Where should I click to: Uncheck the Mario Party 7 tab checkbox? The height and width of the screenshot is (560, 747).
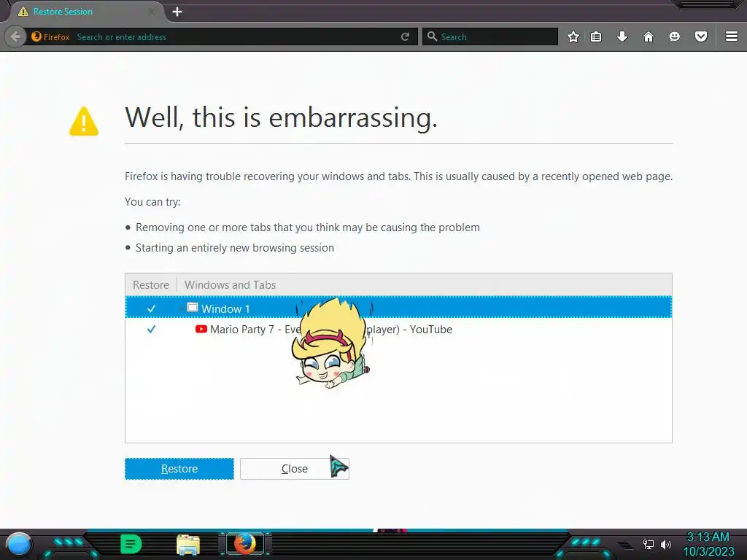coord(151,329)
